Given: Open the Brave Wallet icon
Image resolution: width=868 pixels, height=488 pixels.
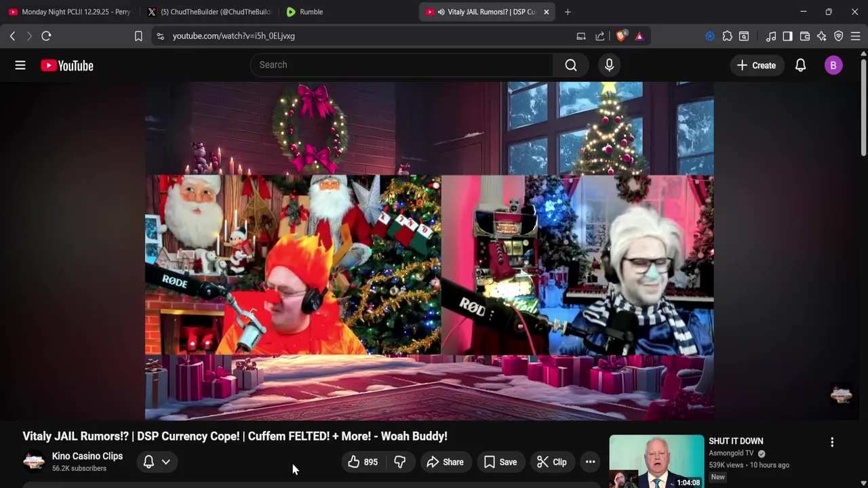Looking at the screenshot, I should (x=805, y=36).
